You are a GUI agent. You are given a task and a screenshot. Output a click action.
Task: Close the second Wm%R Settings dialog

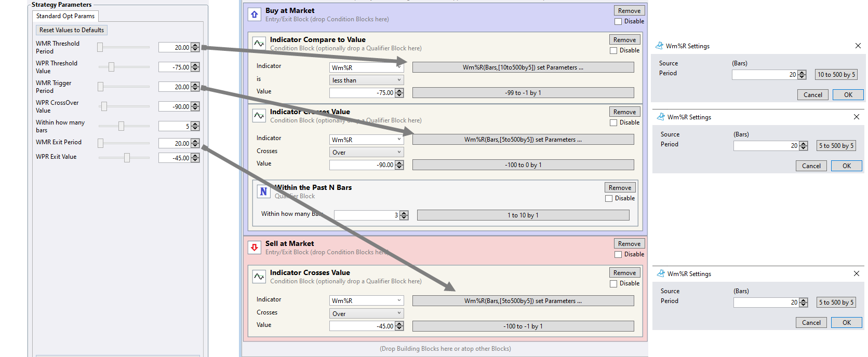[x=857, y=117]
